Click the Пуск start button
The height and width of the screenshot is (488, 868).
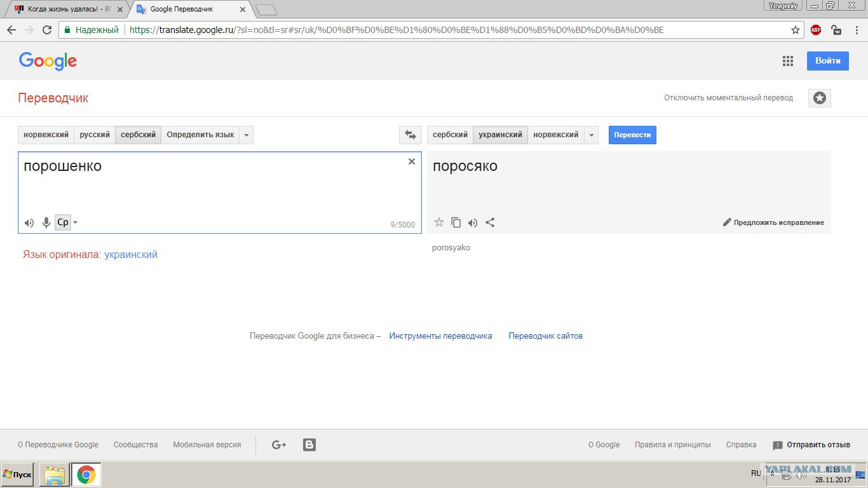click(x=17, y=475)
